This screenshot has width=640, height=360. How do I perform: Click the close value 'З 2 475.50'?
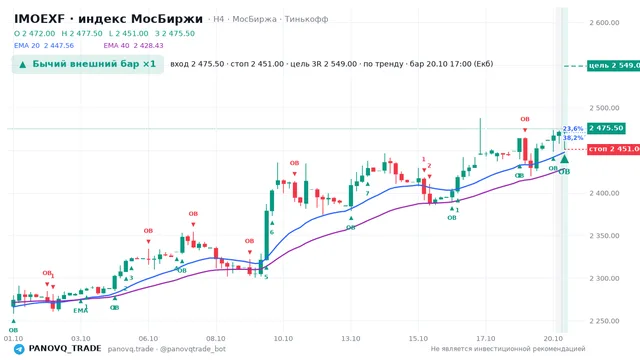[x=175, y=33]
